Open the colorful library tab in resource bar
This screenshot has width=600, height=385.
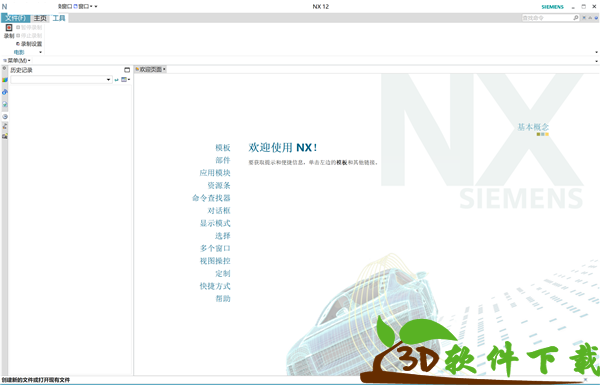pyautogui.click(x=5, y=80)
